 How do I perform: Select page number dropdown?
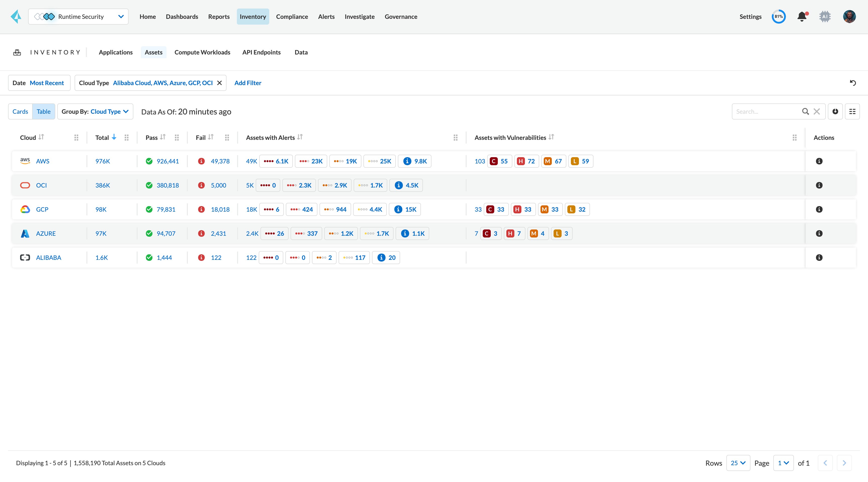coord(783,462)
